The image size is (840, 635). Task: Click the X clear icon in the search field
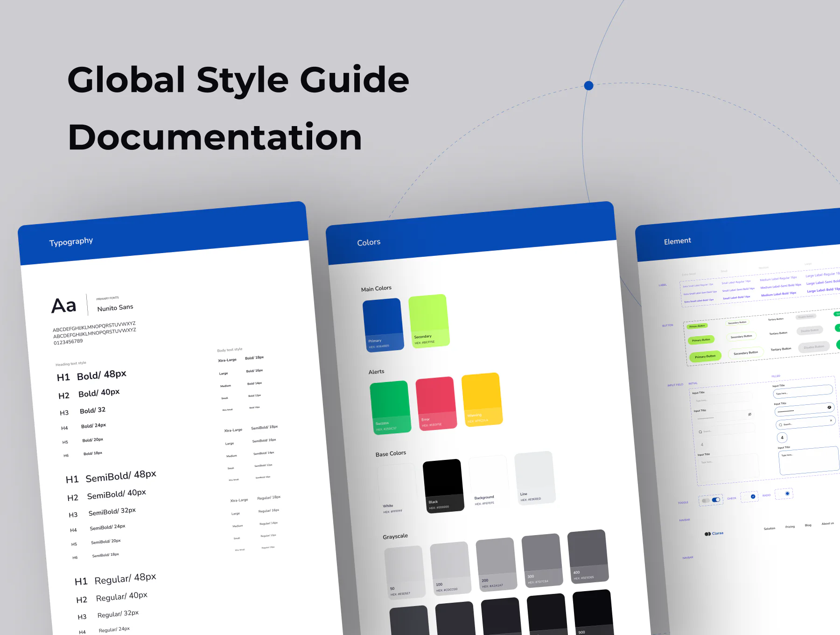tap(831, 420)
